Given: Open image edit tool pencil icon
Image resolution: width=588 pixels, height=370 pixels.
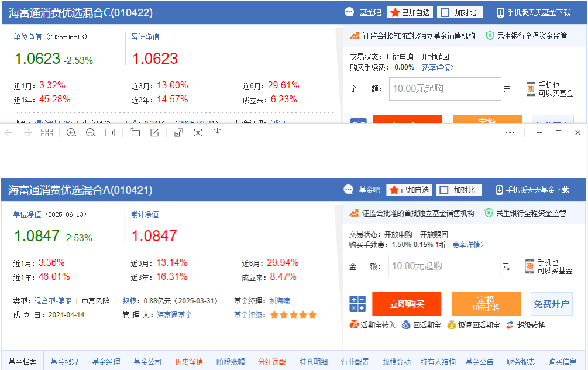Looking at the screenshot, I should 154,132.
